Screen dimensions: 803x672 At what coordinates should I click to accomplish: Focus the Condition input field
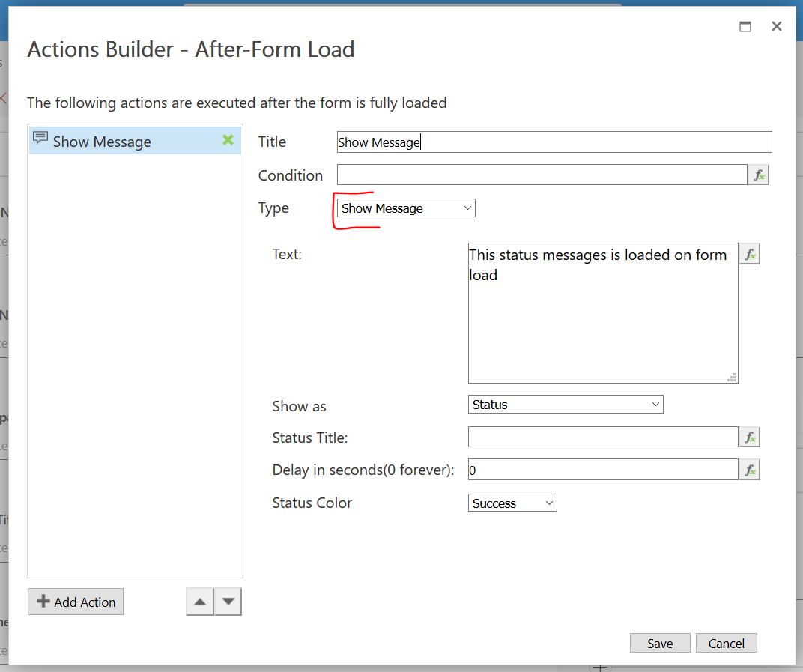[x=542, y=175]
